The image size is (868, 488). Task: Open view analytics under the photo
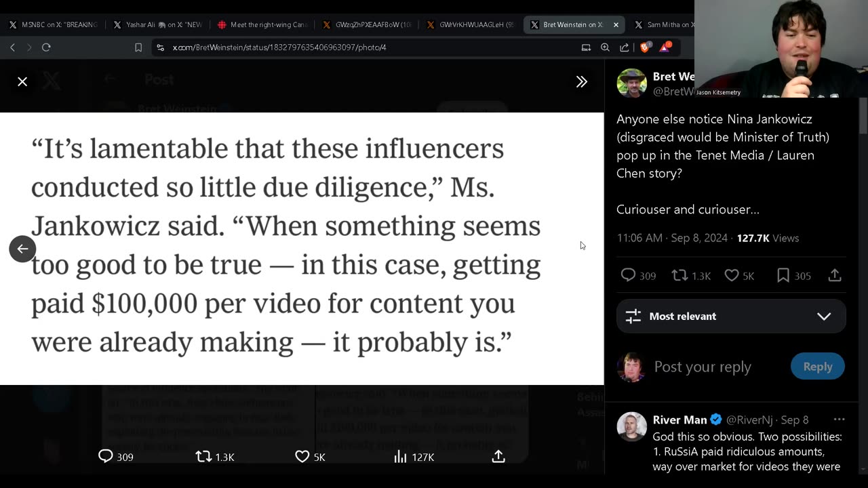[x=401, y=457]
